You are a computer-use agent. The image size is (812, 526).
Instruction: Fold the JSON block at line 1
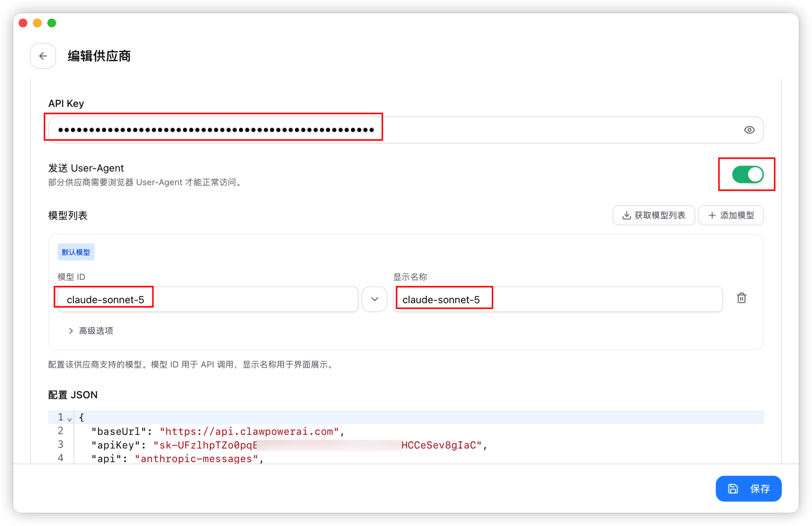(x=69, y=419)
